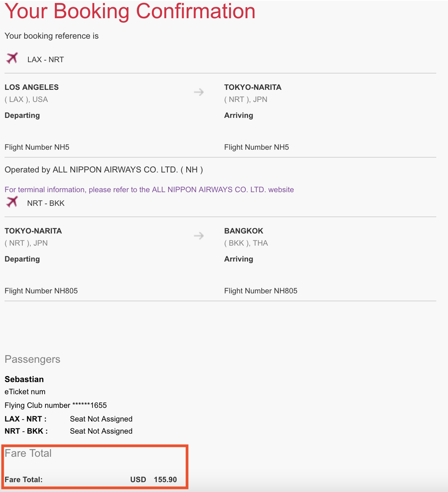This screenshot has height=492, width=448.
Task: Select the LAX - NRT segment title
Action: click(x=45, y=60)
